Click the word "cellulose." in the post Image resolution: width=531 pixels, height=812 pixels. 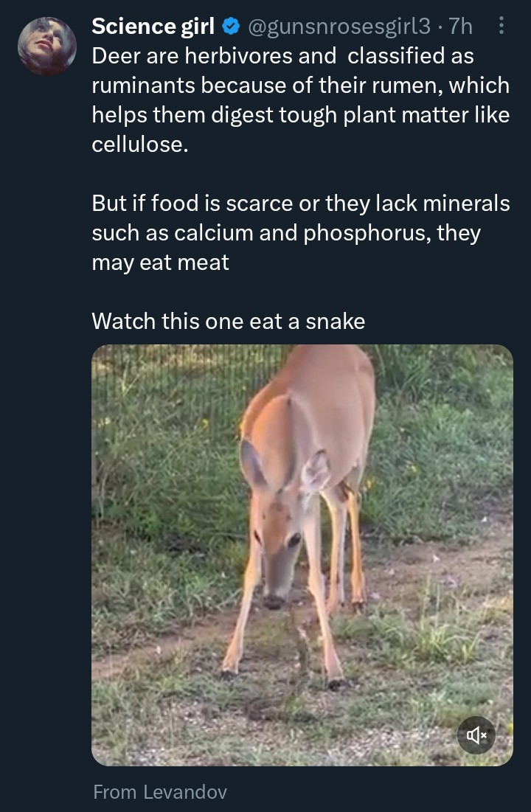[140, 145]
